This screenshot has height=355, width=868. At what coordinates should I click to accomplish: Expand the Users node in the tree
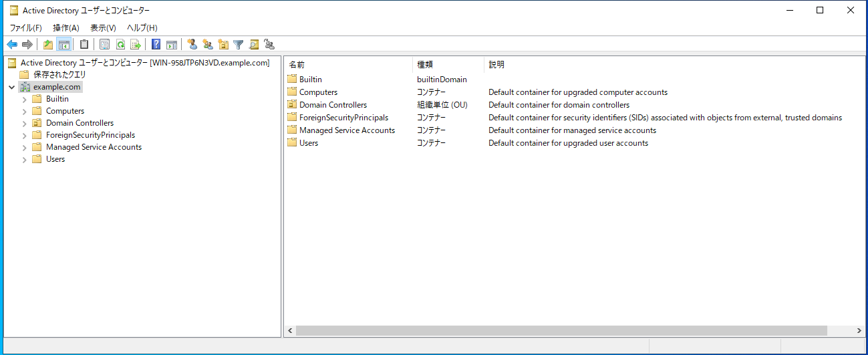pyautogui.click(x=25, y=159)
